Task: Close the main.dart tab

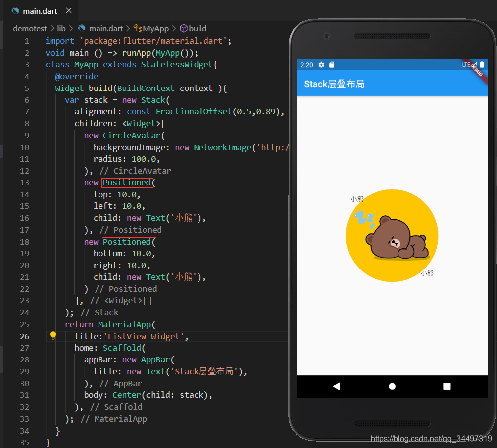Action: pyautogui.click(x=69, y=11)
